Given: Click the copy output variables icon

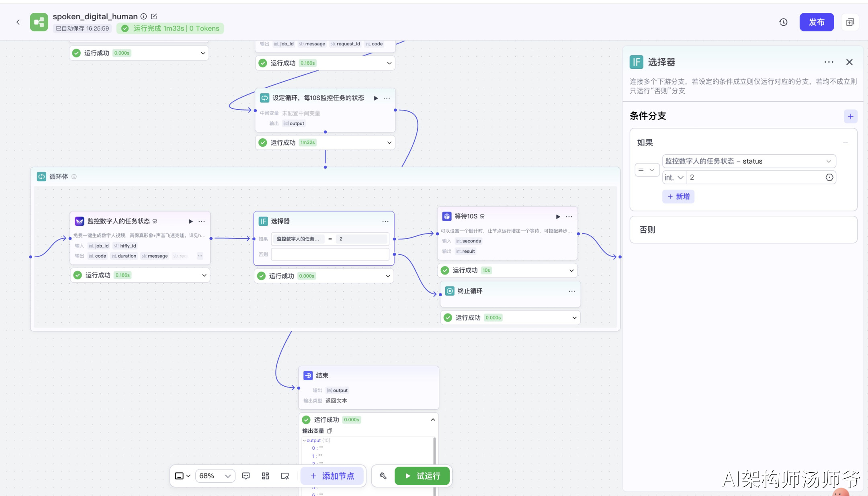Looking at the screenshot, I should click(330, 431).
